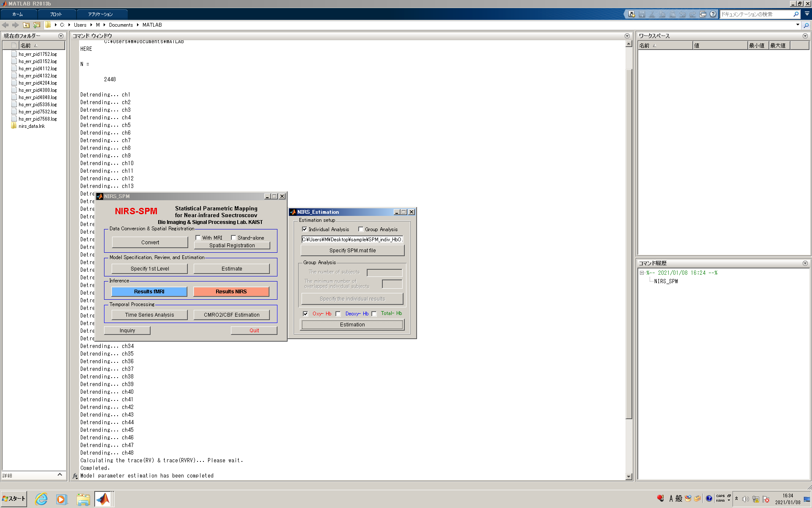Open MATLAB from the Windows taskbar

tap(103, 499)
